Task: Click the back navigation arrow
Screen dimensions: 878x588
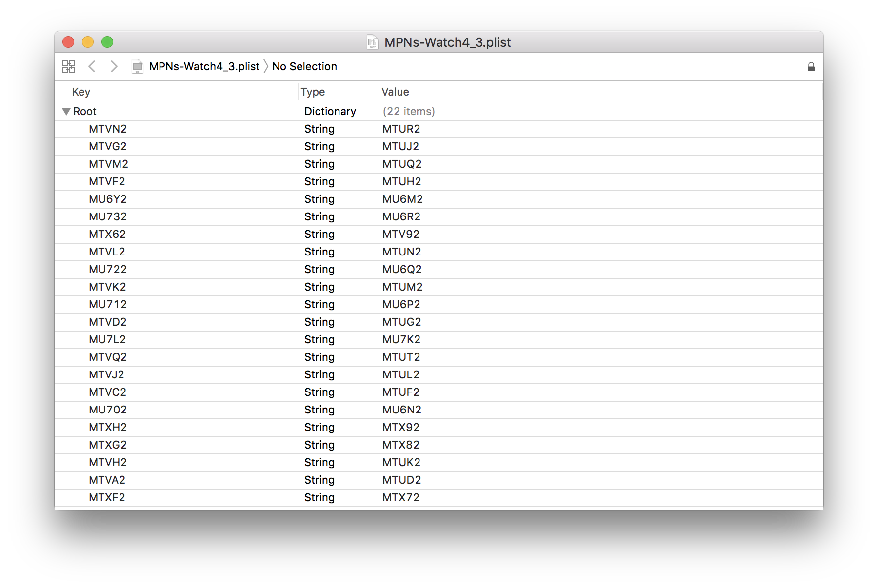Action: pyautogui.click(x=92, y=66)
